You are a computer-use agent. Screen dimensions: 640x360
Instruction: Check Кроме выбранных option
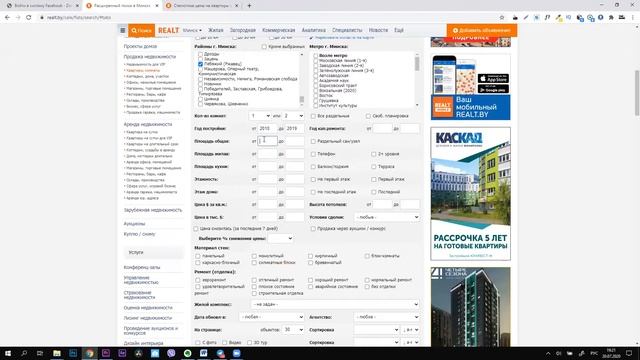(264, 47)
